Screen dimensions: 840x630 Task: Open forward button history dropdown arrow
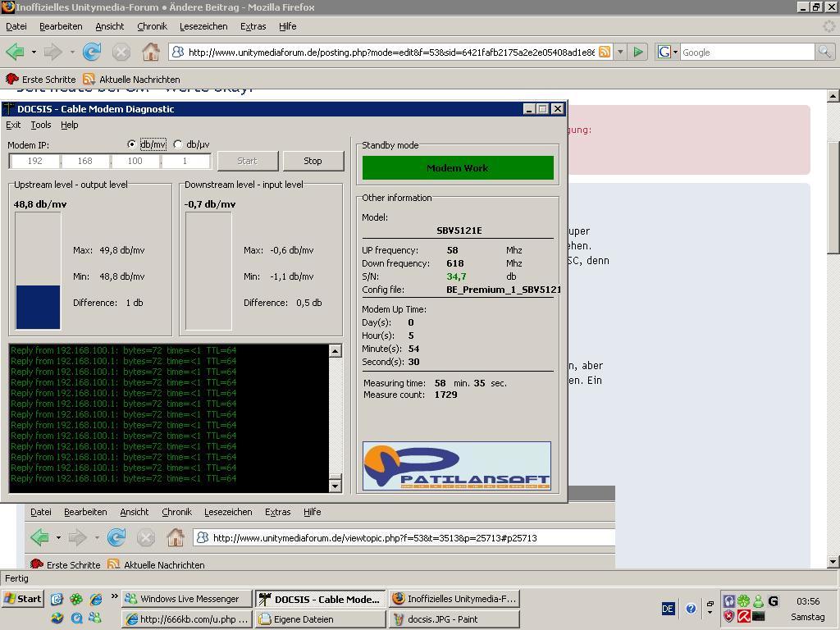pyautogui.click(x=72, y=52)
